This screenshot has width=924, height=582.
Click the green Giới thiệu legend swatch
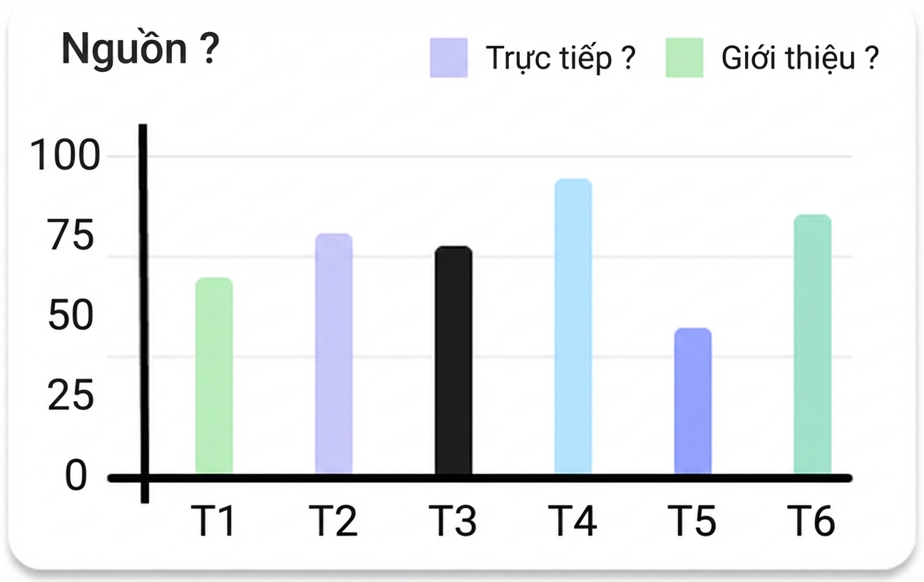[x=684, y=57]
